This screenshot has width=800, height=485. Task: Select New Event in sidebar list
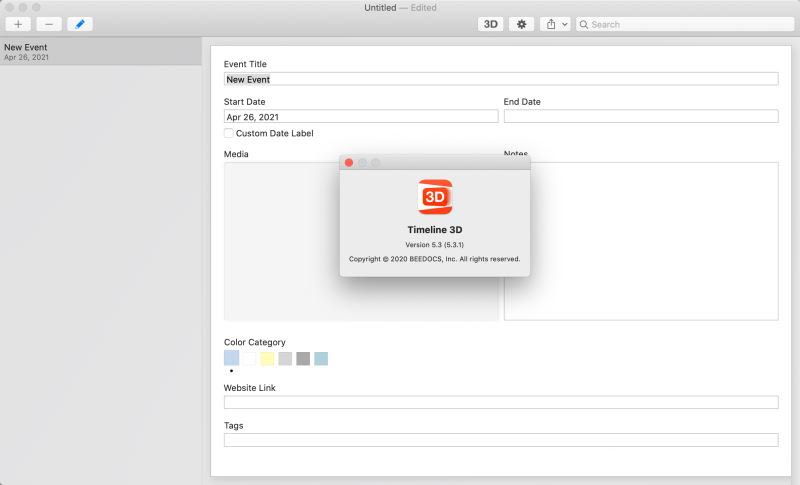101,52
